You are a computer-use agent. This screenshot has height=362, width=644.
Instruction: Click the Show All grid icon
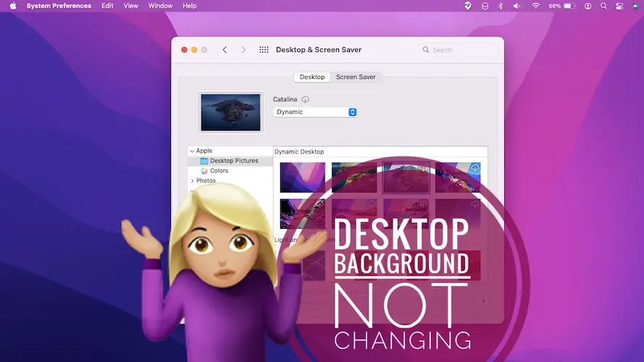[264, 50]
